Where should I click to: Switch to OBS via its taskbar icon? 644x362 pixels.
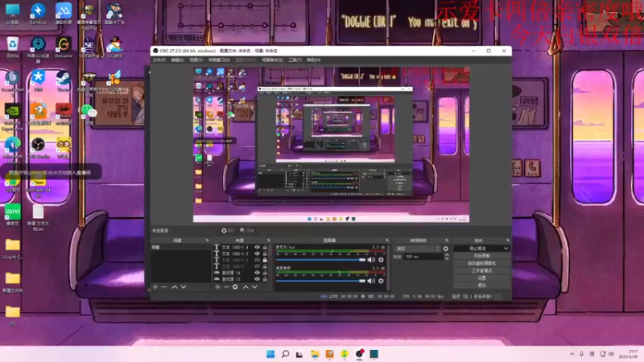click(x=359, y=354)
